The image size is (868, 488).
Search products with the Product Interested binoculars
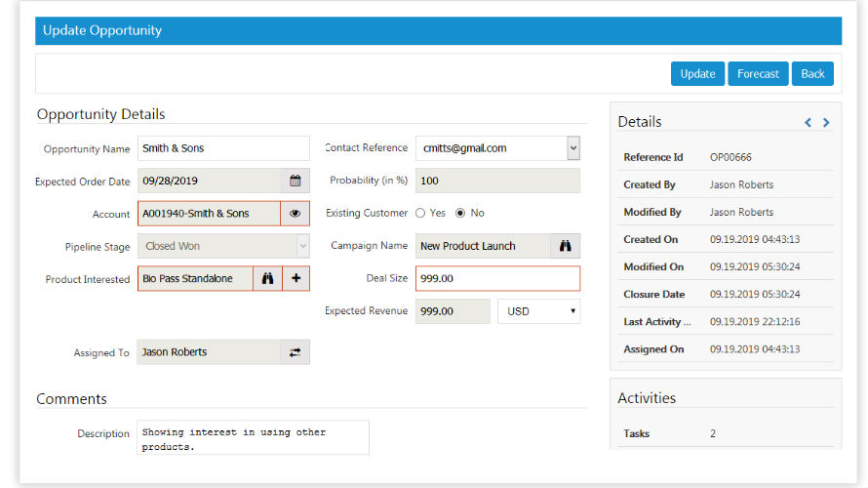pyautogui.click(x=267, y=278)
